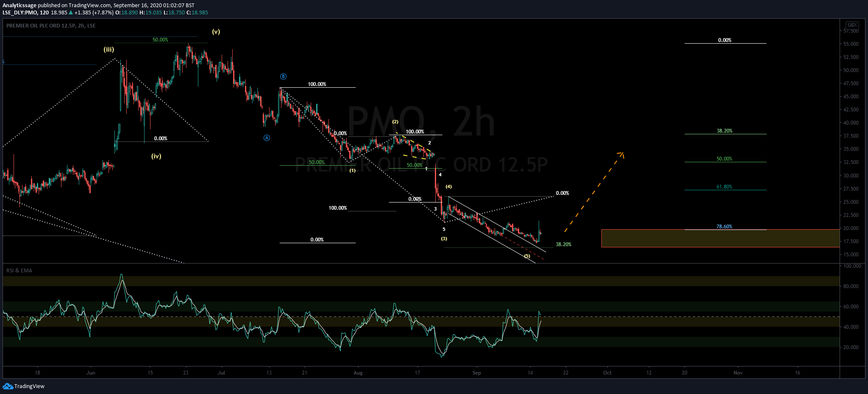Click the 55.000 price axis label
This screenshot has height=394, width=868.
tap(851, 44)
